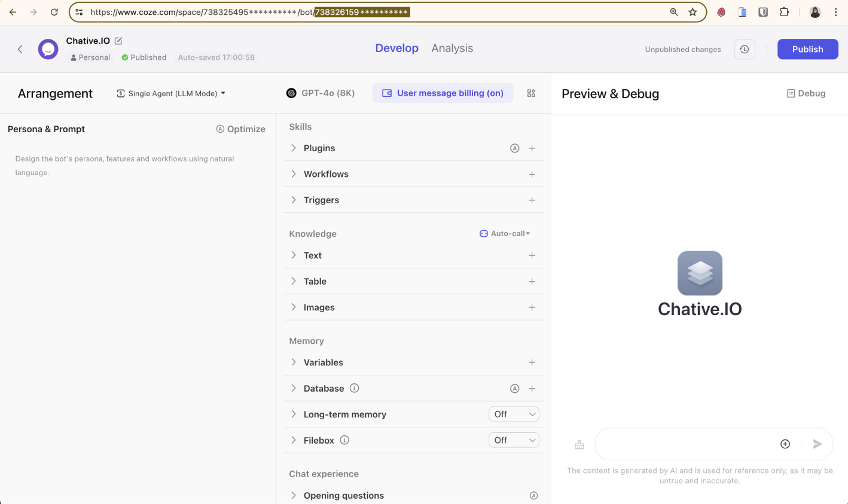Viewport: 848px width, 504px height.
Task: Return to bot list with back chevron
Action: click(x=20, y=49)
